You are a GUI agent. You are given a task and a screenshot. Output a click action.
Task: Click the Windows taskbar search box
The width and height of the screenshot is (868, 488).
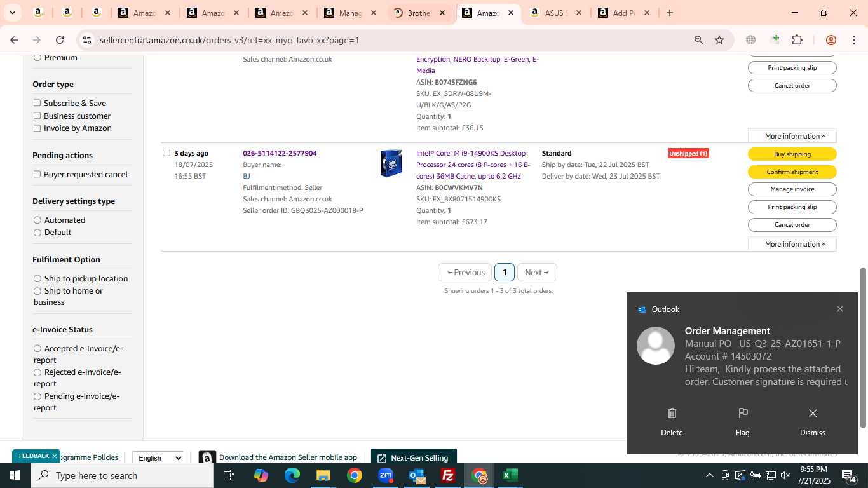tap(122, 475)
